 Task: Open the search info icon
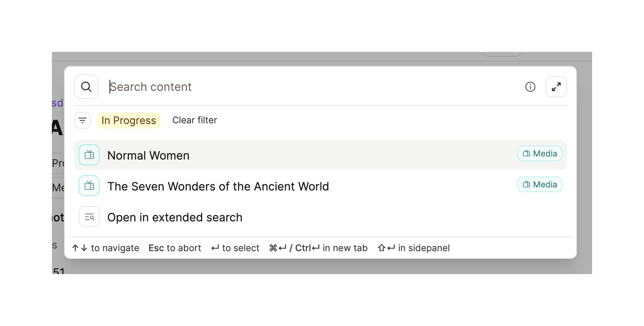pos(530,87)
